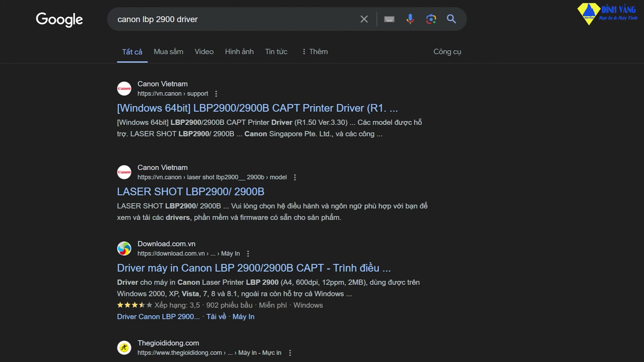Switch to the Mua sắm tab

point(169,52)
